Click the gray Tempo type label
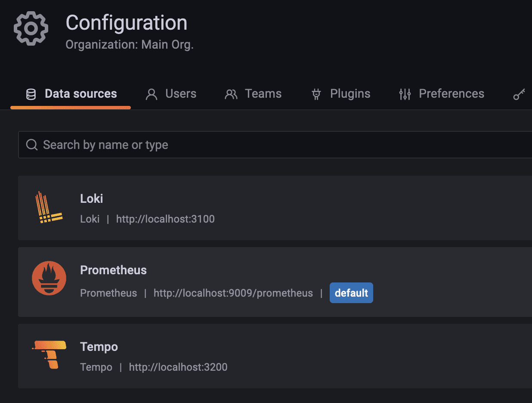This screenshot has width=532, height=403. pyautogui.click(x=96, y=367)
